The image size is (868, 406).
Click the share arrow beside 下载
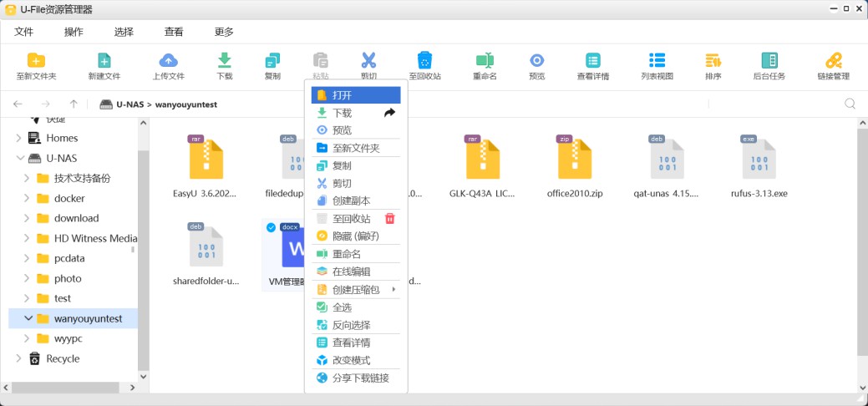click(x=389, y=113)
